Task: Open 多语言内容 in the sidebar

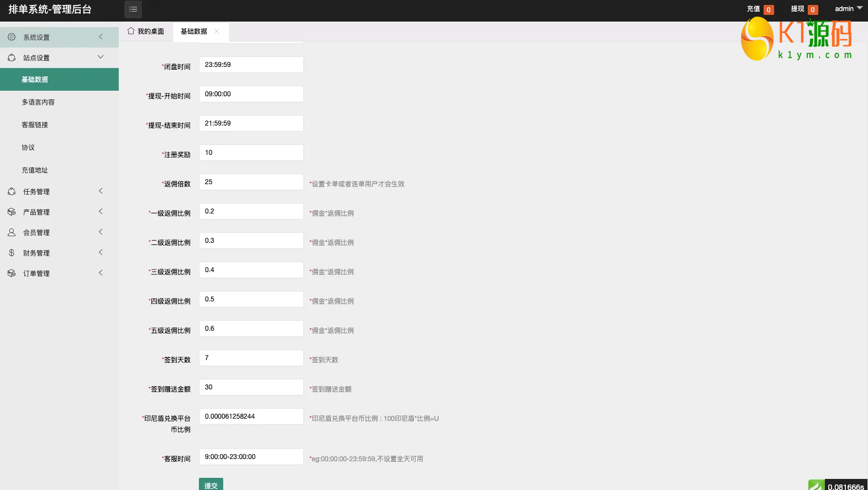Action: point(60,102)
